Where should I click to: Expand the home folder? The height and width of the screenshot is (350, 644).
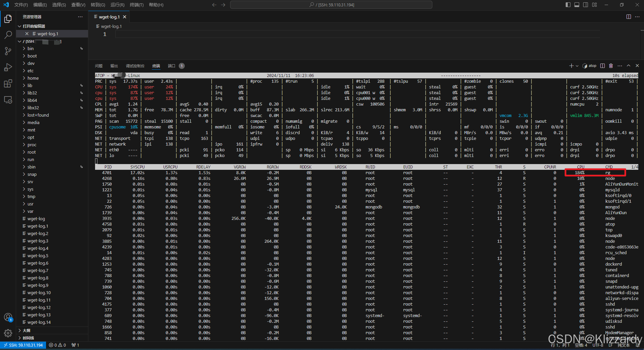(x=33, y=78)
